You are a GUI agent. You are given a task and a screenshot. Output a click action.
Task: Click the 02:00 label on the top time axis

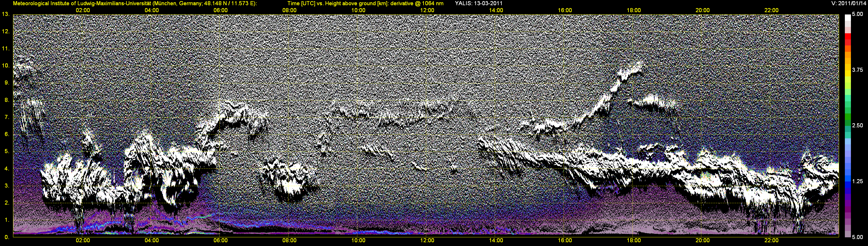pyautogui.click(x=83, y=10)
